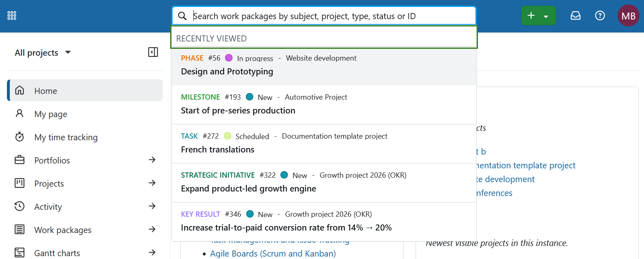The height and width of the screenshot is (259, 644).
Task: Open the notifications inbox icon
Action: click(x=576, y=16)
